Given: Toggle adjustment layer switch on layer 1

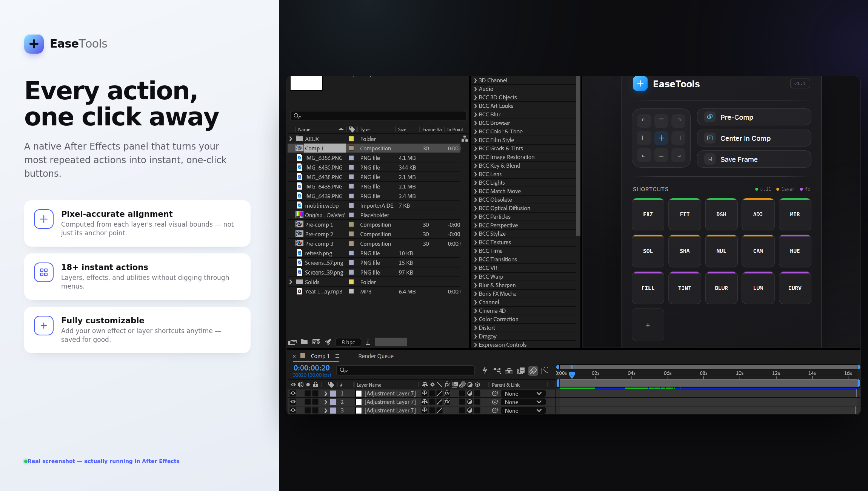Looking at the screenshot, I should 469,394.
